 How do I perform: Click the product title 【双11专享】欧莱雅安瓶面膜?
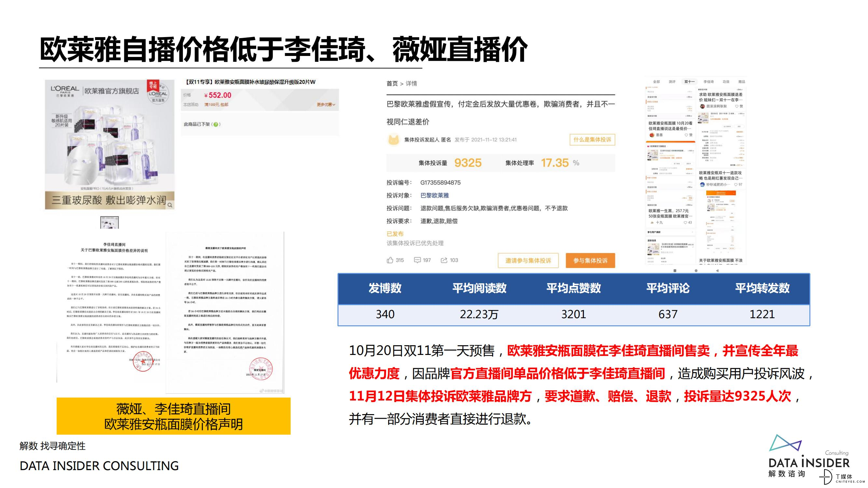pos(250,82)
